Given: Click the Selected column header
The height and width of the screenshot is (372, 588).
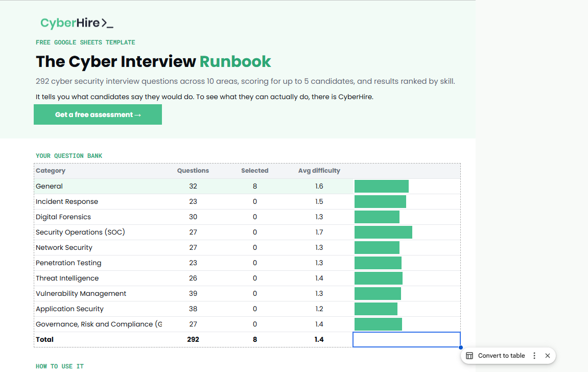Looking at the screenshot, I should 254,171.
